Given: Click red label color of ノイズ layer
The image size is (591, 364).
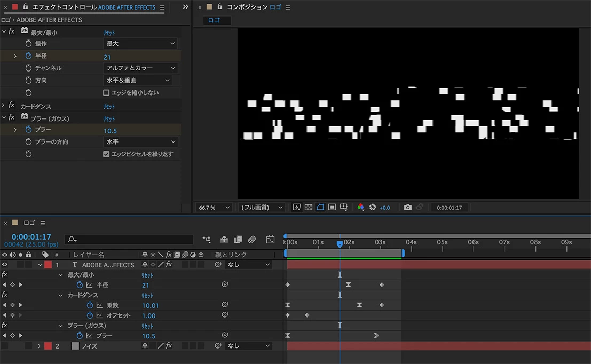Looking at the screenshot, I should [x=48, y=346].
